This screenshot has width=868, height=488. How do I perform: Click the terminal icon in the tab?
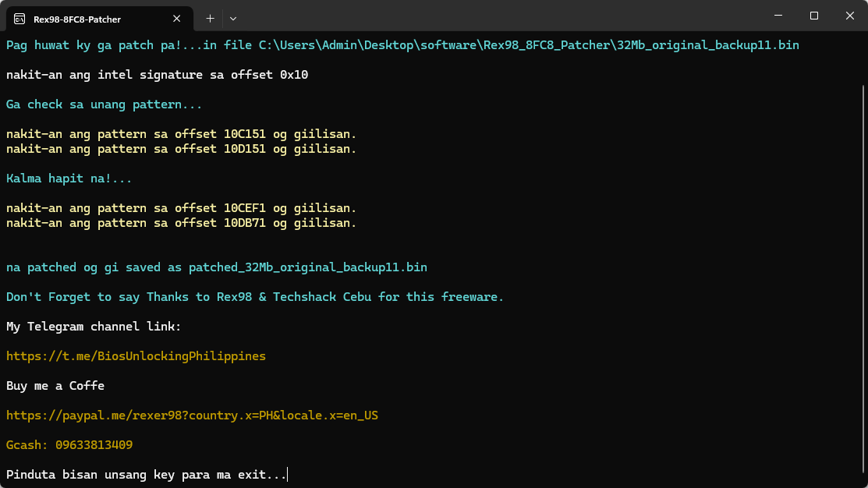tap(19, 19)
